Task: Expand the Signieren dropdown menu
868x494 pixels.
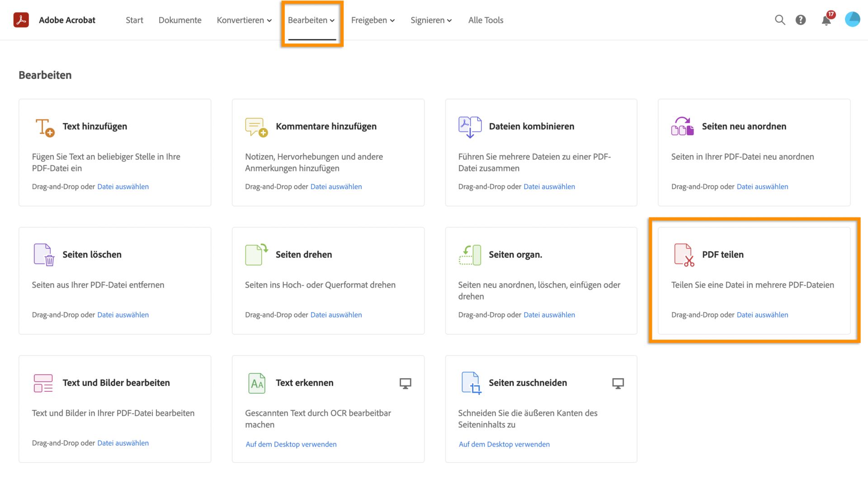Action: [431, 20]
